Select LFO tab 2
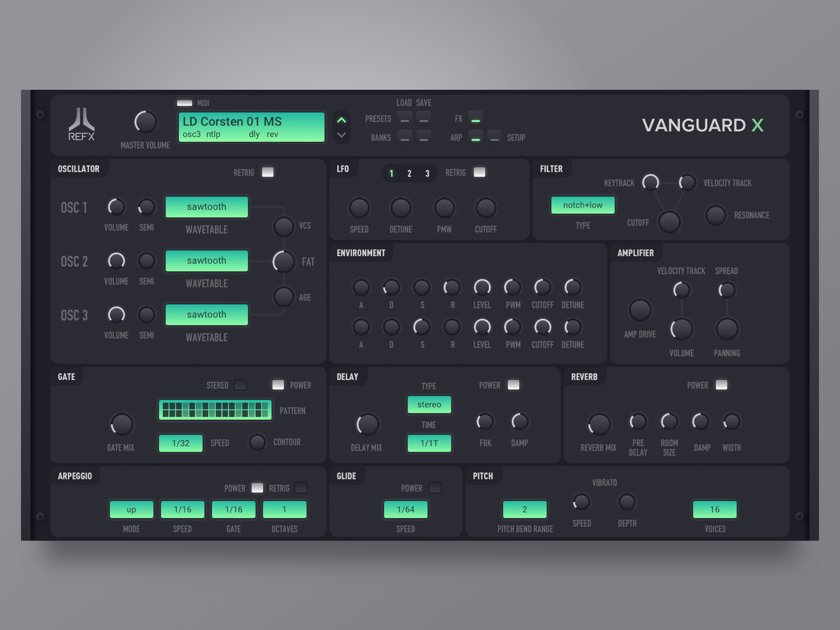The image size is (840, 630). (409, 173)
